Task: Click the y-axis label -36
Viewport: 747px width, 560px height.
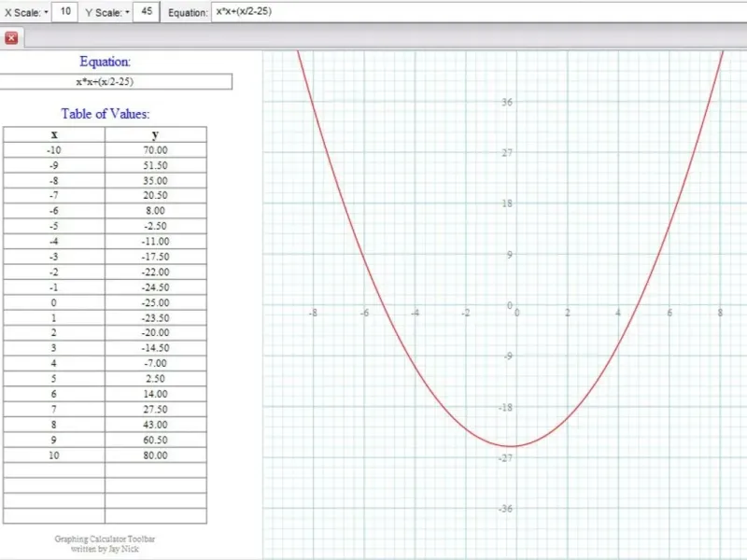Action: [505, 509]
